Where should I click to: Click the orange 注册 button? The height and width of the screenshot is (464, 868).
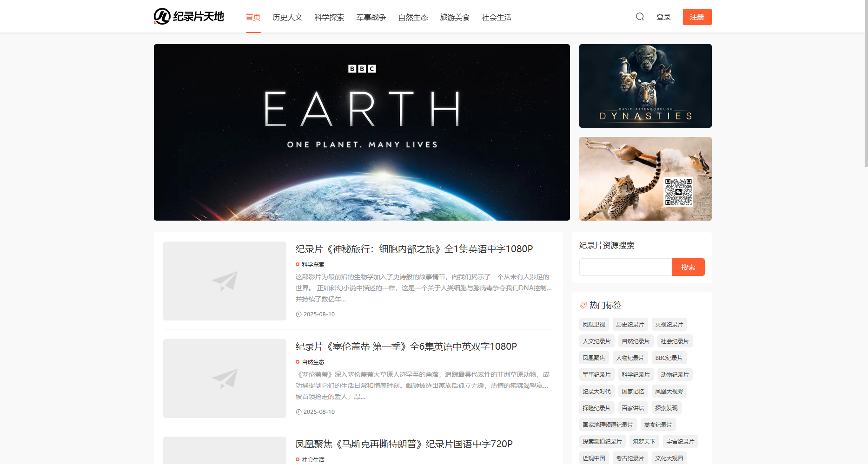click(697, 17)
